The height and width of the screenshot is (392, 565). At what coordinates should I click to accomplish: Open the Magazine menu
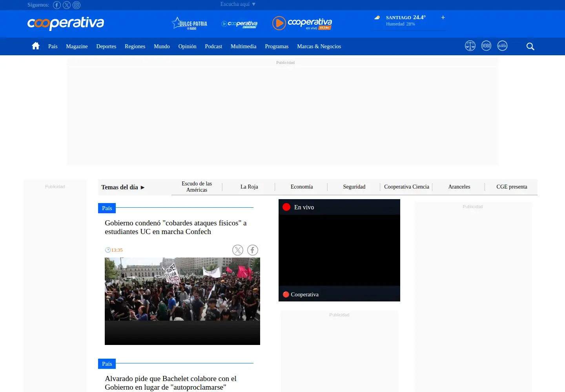coord(77,46)
